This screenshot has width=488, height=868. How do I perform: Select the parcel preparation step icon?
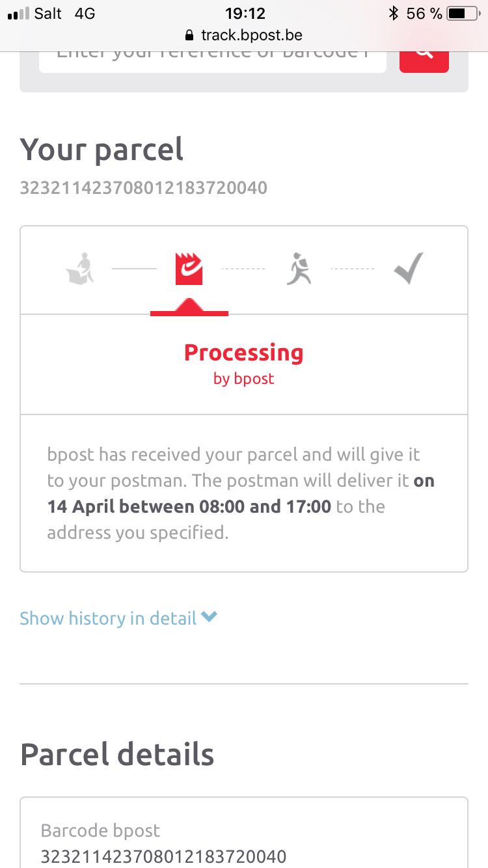(80, 268)
